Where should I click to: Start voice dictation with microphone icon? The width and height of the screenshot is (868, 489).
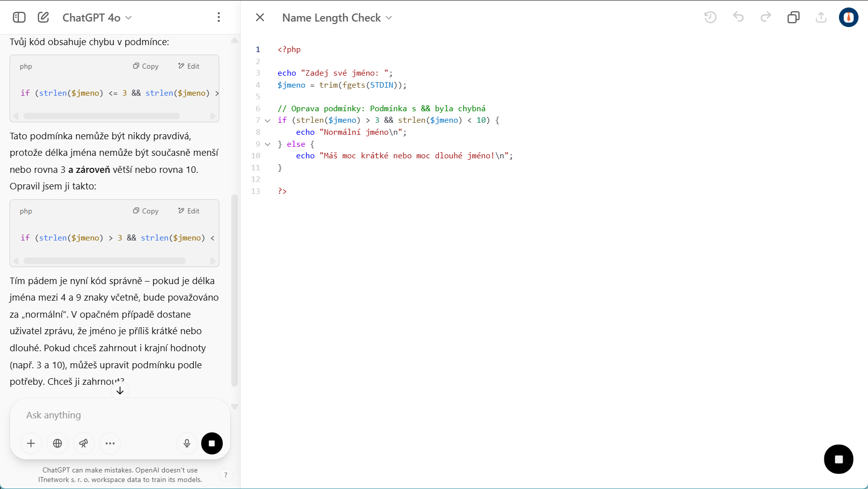(x=187, y=443)
